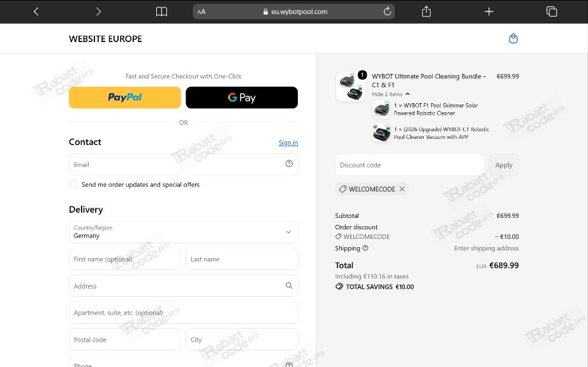The height and width of the screenshot is (367, 588).
Task: Click the WYBOT bundle product thumbnail
Action: [350, 87]
